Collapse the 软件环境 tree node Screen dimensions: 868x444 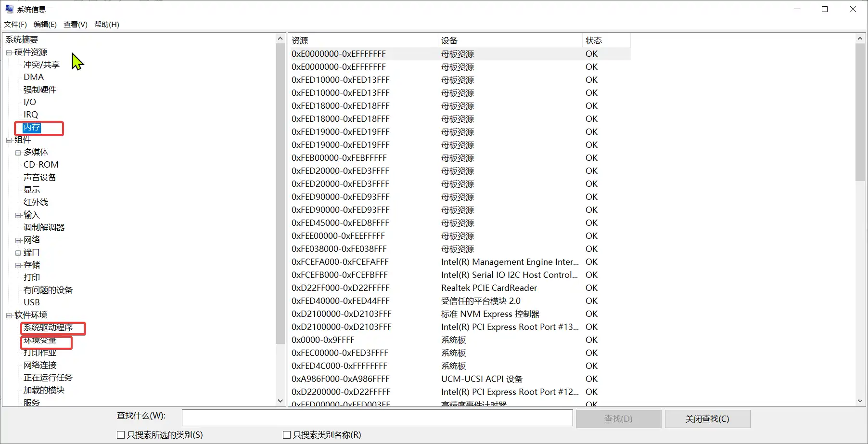coord(9,315)
